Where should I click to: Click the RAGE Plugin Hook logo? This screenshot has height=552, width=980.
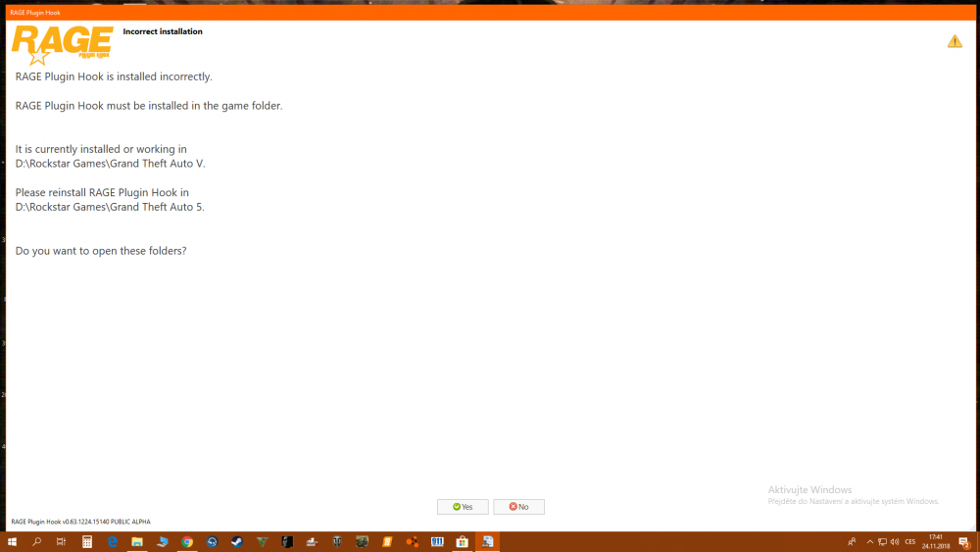[x=62, y=44]
